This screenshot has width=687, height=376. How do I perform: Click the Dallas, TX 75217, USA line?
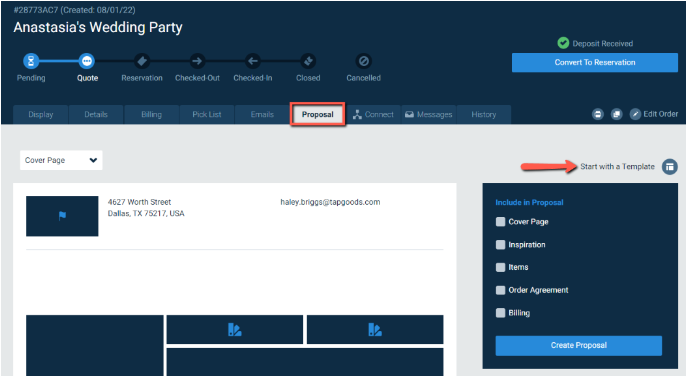[146, 213]
